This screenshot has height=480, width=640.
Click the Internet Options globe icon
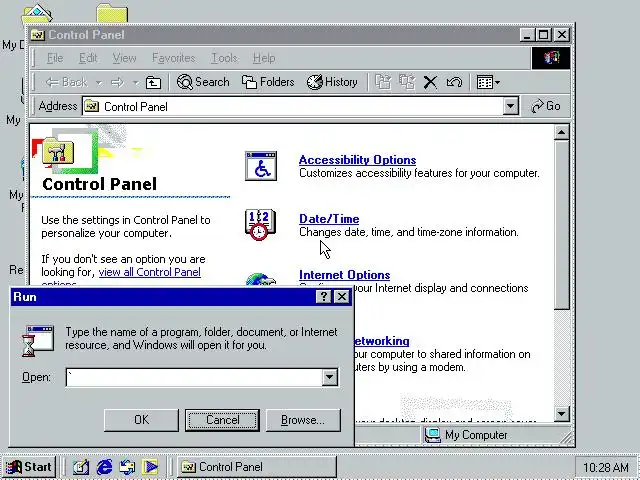(x=260, y=280)
